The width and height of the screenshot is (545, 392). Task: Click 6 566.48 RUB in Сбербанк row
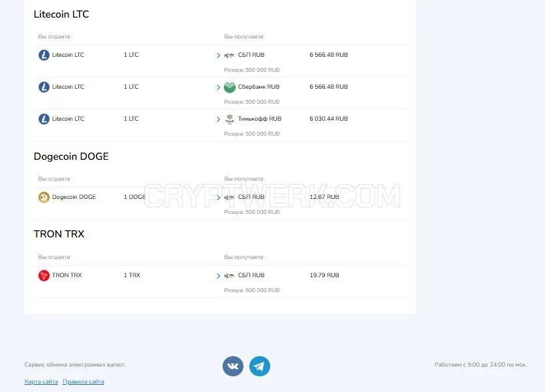[329, 87]
